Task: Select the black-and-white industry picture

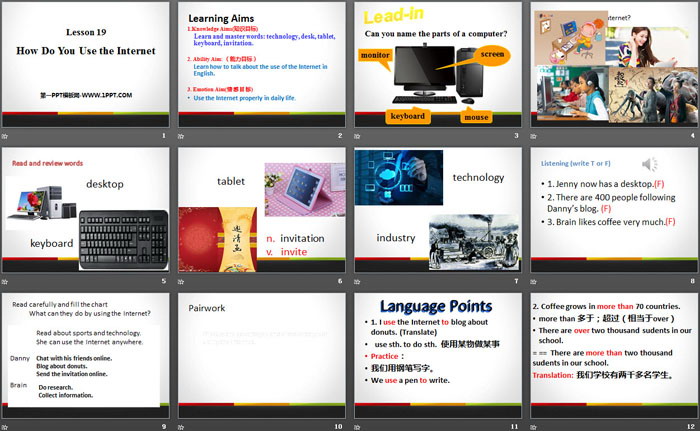Action: click(472, 242)
